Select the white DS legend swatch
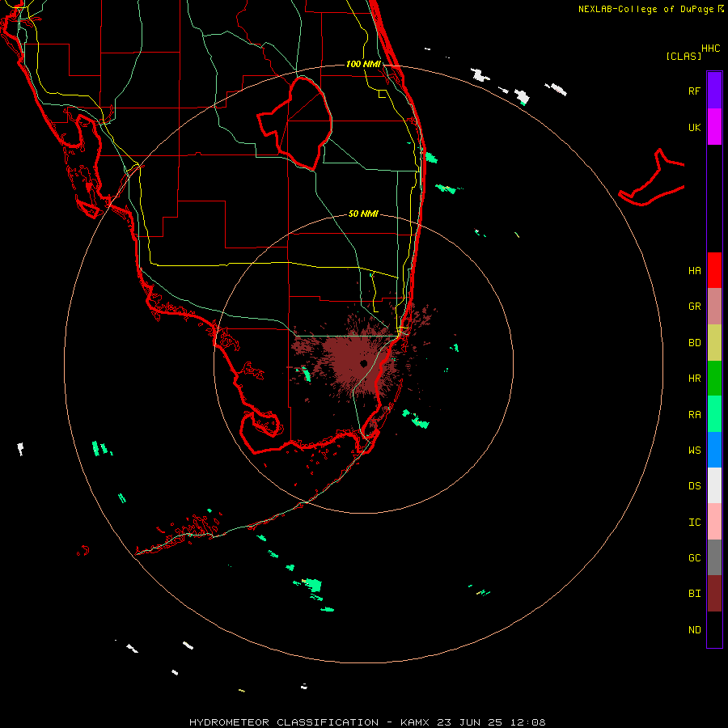Viewport: 728px width, 728px height. point(714,485)
